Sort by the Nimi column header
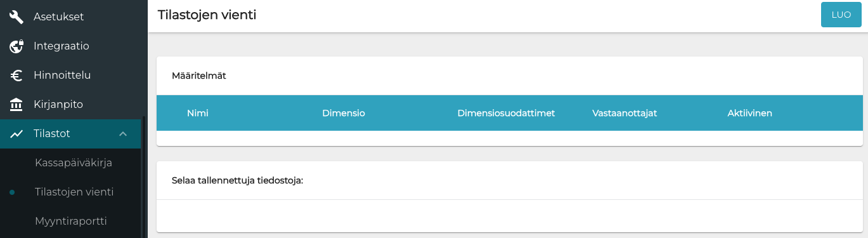The width and height of the screenshot is (868, 238). tap(198, 113)
